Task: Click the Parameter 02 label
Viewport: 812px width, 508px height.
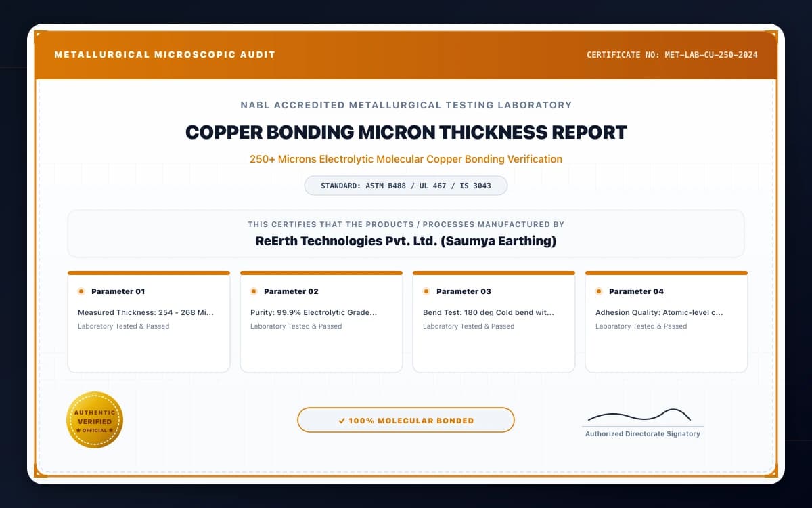Action: pos(291,291)
